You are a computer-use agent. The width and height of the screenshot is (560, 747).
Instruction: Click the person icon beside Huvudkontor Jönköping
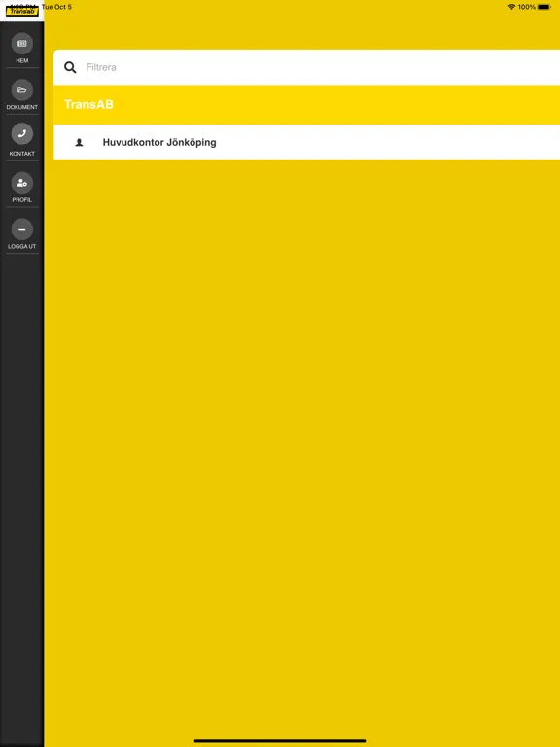(79, 142)
